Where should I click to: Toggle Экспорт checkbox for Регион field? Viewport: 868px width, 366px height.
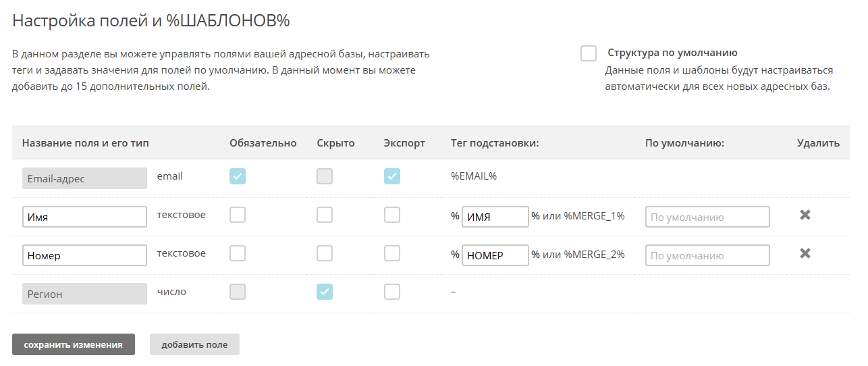coord(392,292)
